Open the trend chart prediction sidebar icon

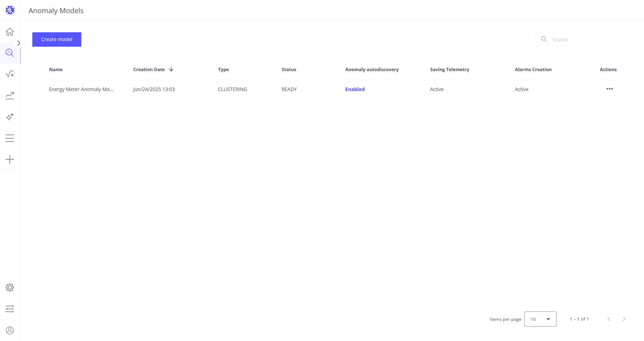click(x=10, y=95)
